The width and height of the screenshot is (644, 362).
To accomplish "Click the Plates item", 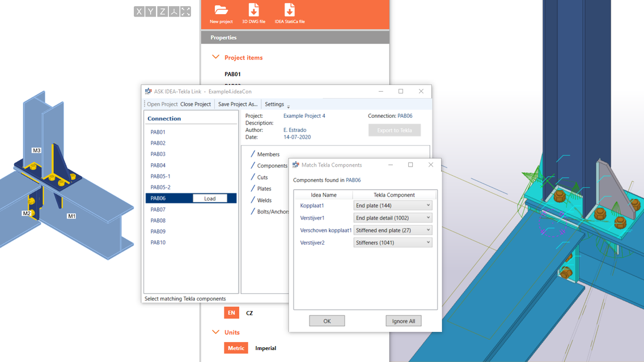I will pos(264,189).
